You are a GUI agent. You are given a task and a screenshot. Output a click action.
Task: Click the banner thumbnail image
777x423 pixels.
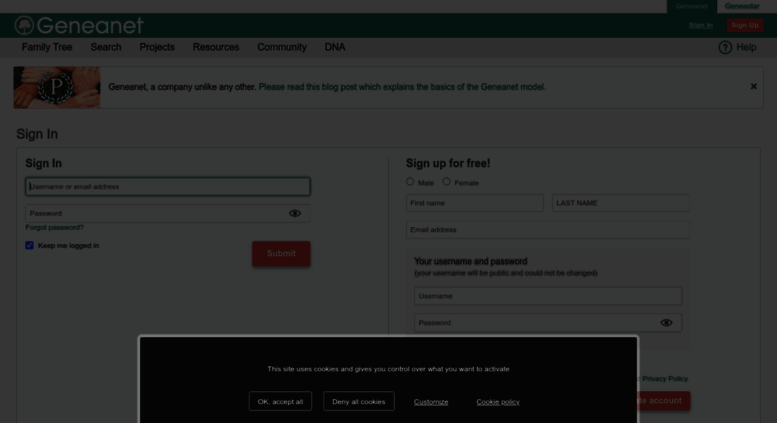(x=57, y=88)
